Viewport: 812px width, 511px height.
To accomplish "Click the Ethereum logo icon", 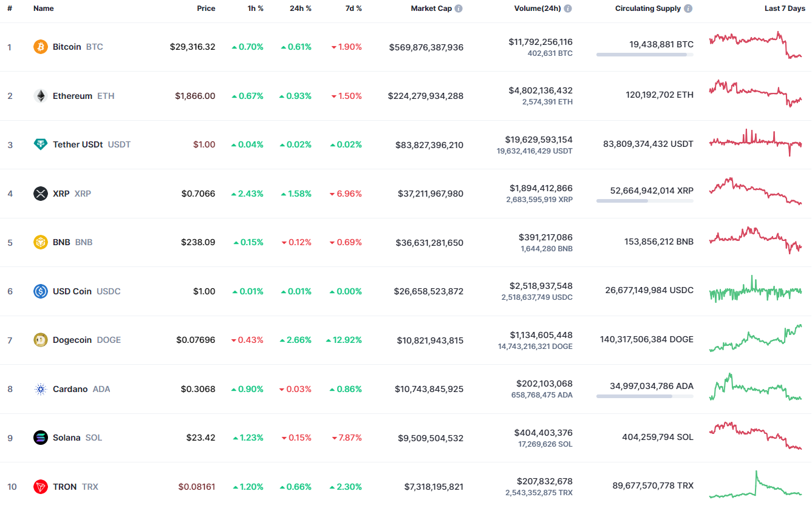I will (x=40, y=95).
